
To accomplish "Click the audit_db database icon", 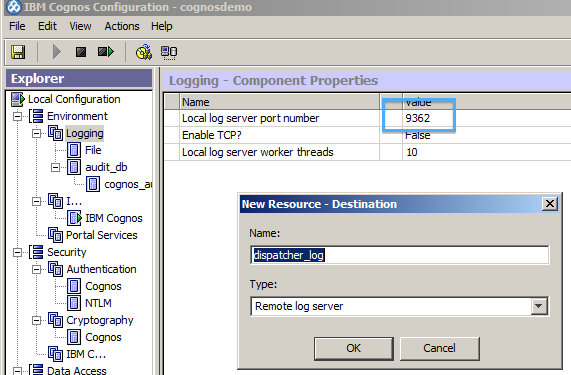I will tap(74, 167).
